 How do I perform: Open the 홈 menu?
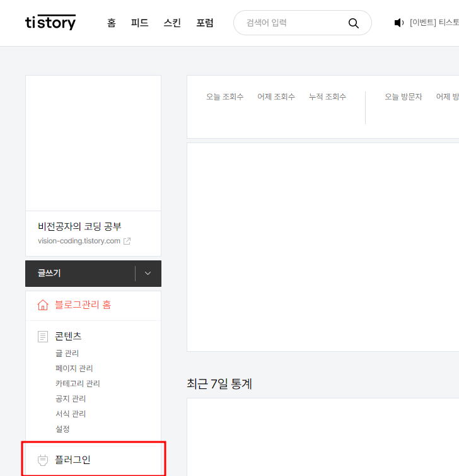112,23
